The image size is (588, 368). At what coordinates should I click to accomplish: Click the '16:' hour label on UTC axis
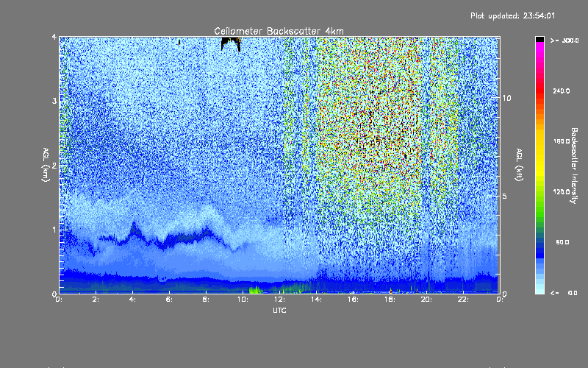point(354,300)
